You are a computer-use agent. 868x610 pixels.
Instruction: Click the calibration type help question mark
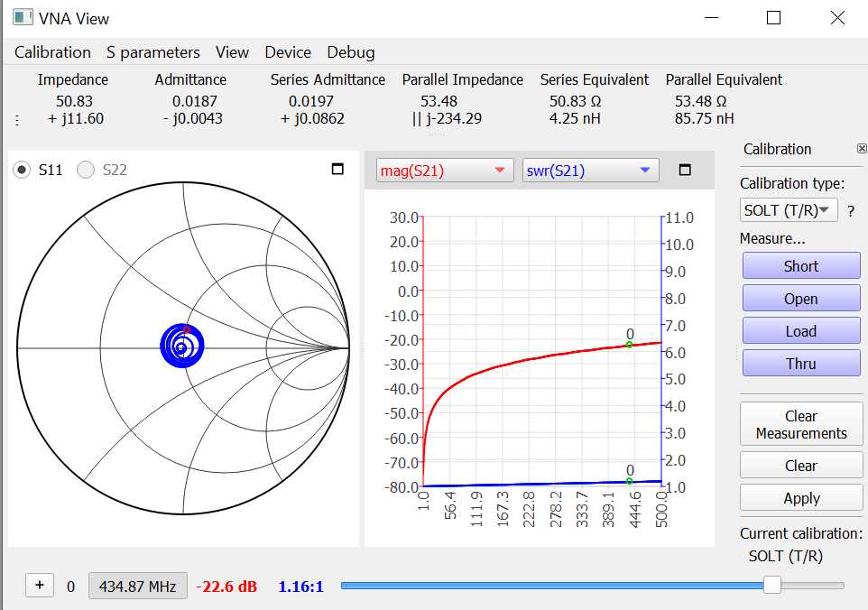click(851, 211)
